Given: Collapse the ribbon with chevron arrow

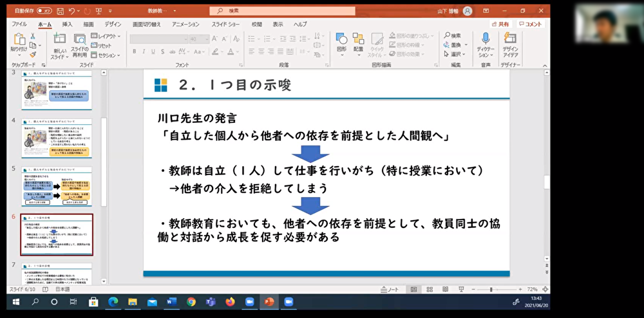Looking at the screenshot, I should pos(545,65).
